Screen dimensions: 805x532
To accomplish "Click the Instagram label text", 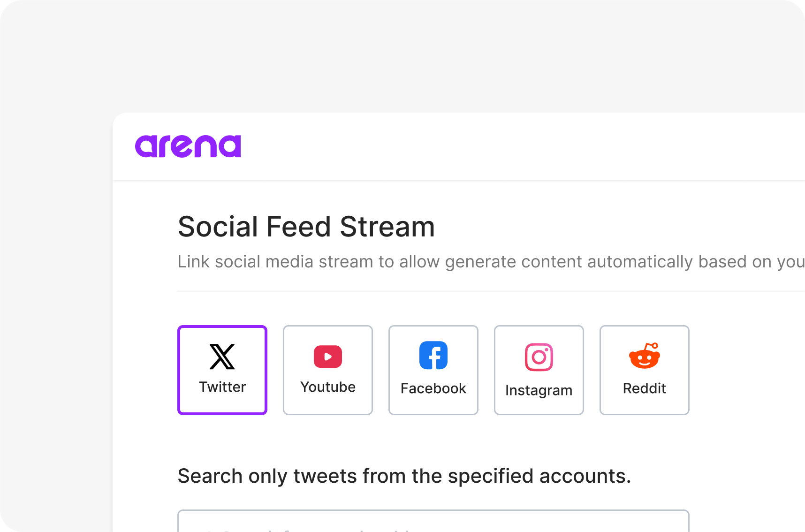I will [x=539, y=390].
